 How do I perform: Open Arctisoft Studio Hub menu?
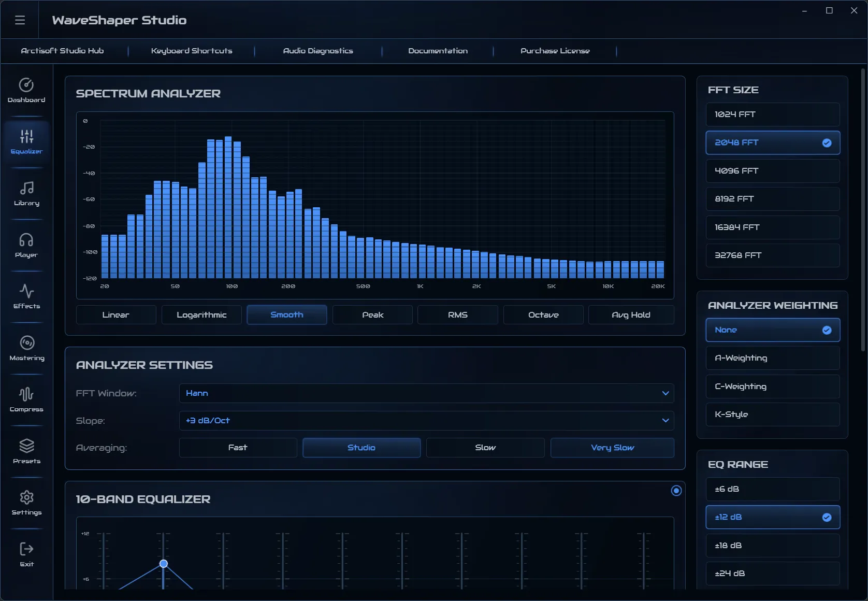(62, 51)
